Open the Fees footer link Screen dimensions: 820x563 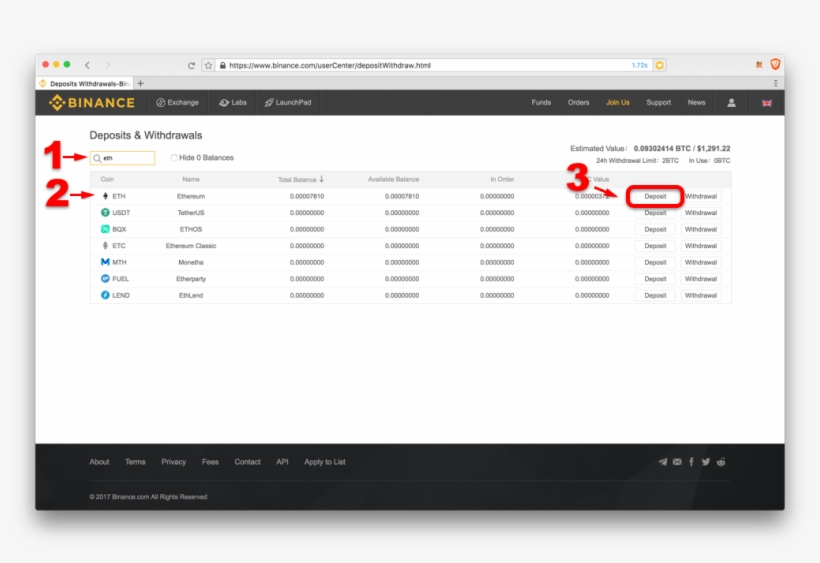tap(210, 462)
